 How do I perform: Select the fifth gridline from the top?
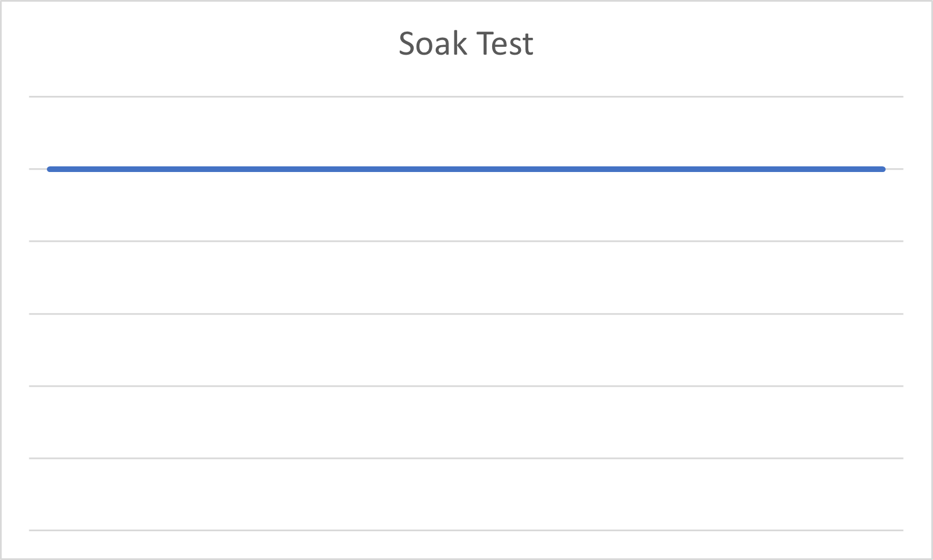pos(466,386)
